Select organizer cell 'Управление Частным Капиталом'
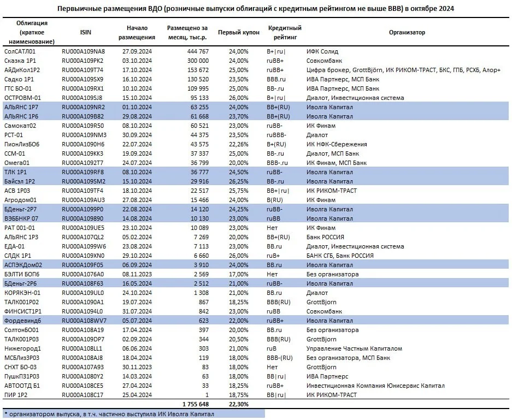This screenshot has width=512, height=420. [354, 349]
